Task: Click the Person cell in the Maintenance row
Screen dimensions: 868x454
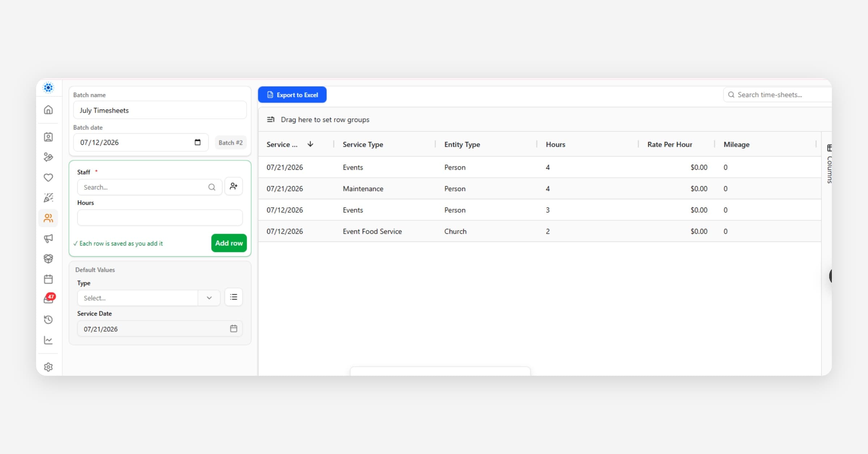Action: coord(455,189)
